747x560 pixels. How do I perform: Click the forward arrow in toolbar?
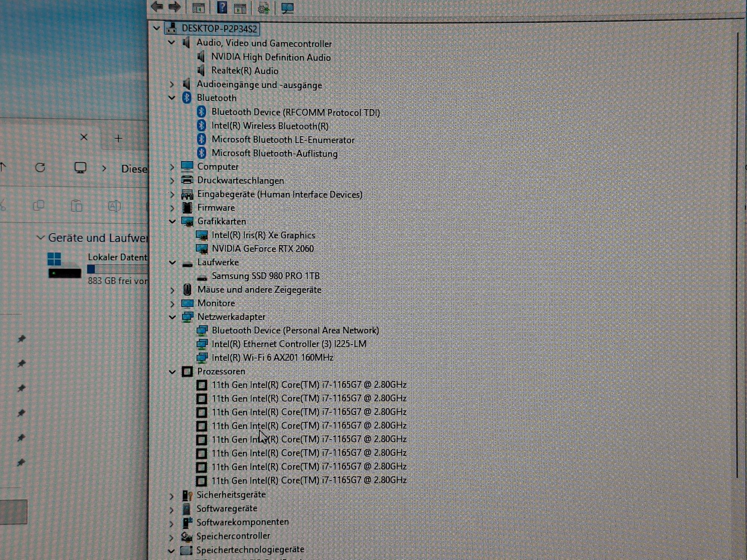174,7
